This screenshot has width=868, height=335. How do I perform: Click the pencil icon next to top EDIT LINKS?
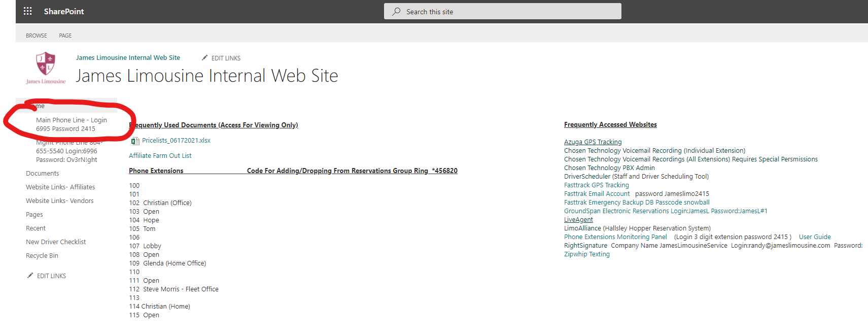pyautogui.click(x=205, y=58)
